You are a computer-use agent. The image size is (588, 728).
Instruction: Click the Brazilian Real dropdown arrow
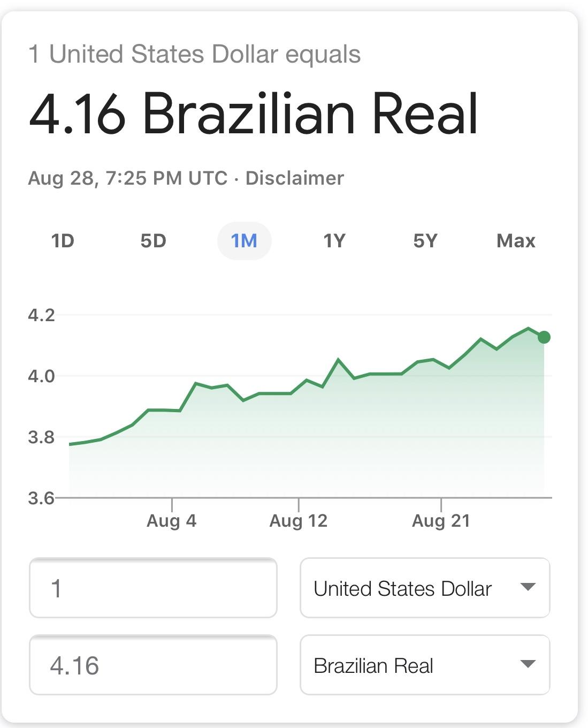(x=528, y=664)
